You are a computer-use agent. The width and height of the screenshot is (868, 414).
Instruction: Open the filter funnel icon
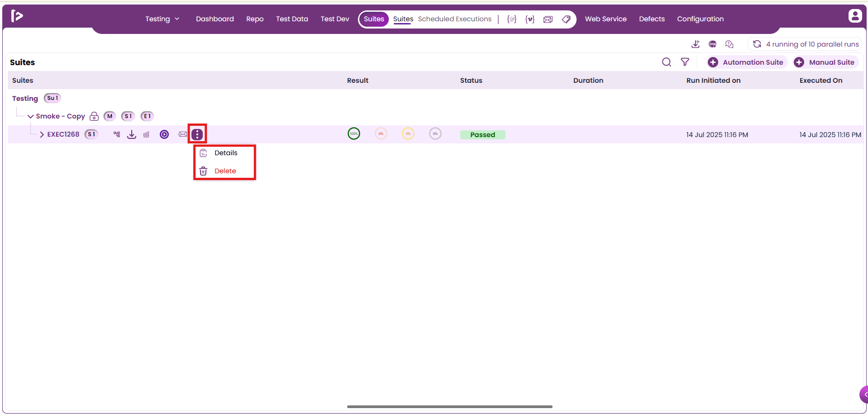pos(685,62)
